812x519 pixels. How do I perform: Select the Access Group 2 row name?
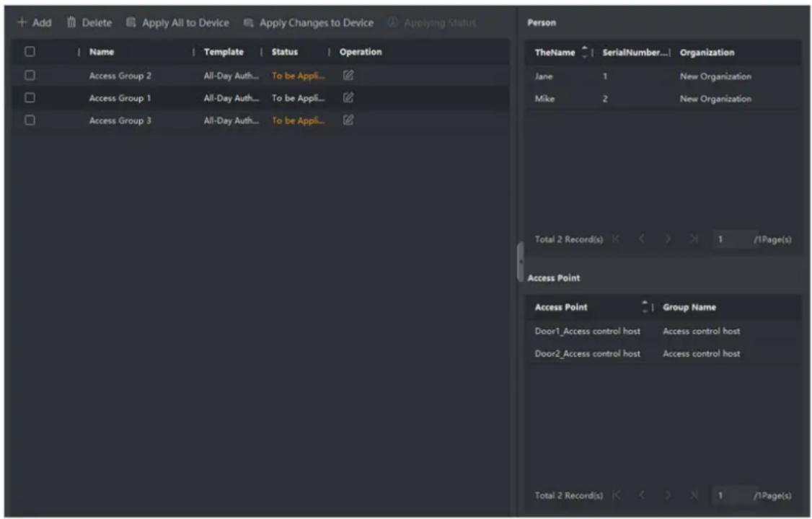coord(120,76)
